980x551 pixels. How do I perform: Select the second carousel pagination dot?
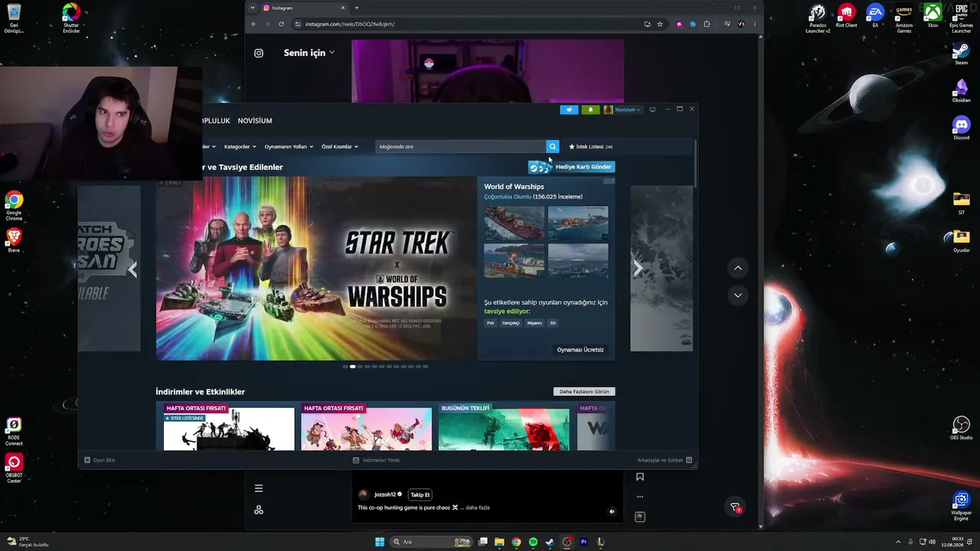[352, 367]
